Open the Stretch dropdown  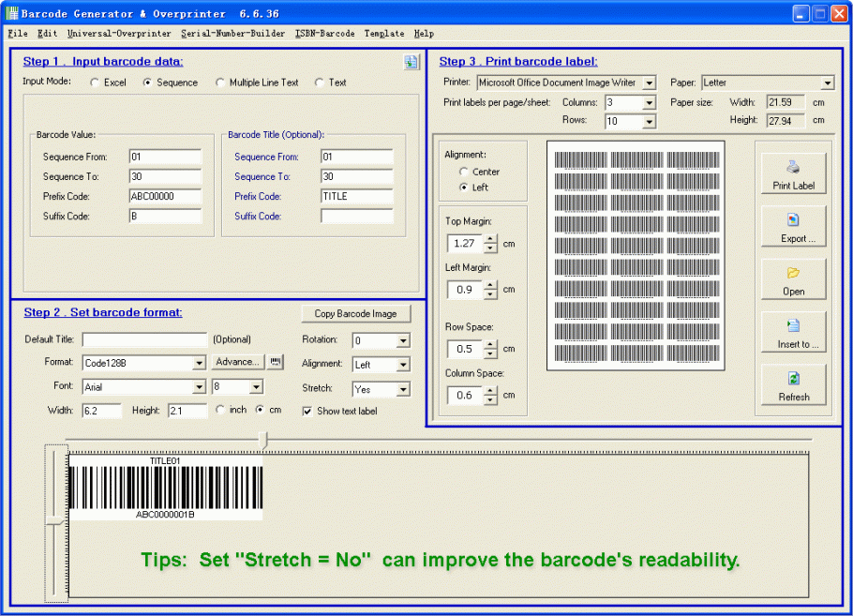(x=403, y=388)
